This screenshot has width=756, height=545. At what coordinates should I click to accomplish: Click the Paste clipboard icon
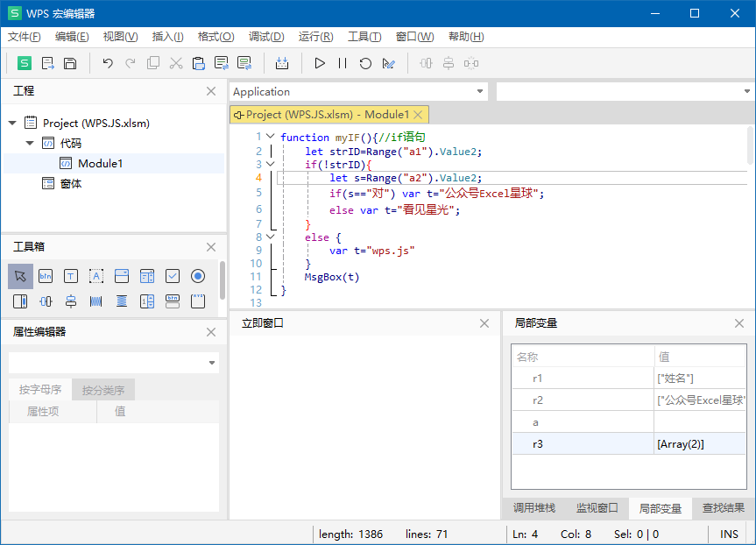(199, 63)
